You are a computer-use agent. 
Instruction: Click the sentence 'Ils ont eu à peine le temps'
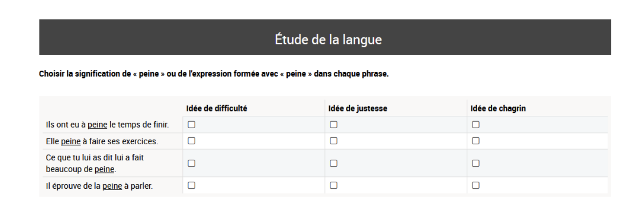tap(106, 125)
